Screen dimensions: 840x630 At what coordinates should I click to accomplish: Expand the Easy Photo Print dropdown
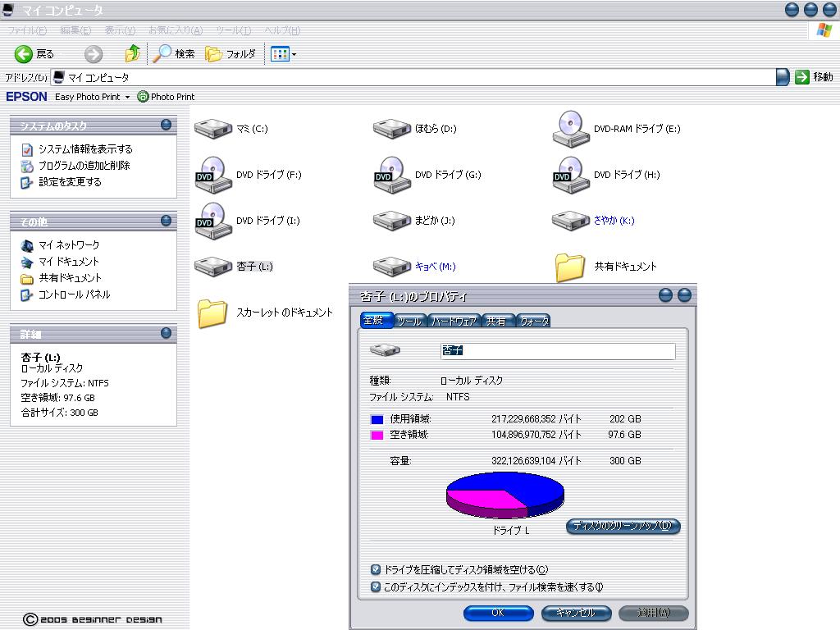pos(127,97)
